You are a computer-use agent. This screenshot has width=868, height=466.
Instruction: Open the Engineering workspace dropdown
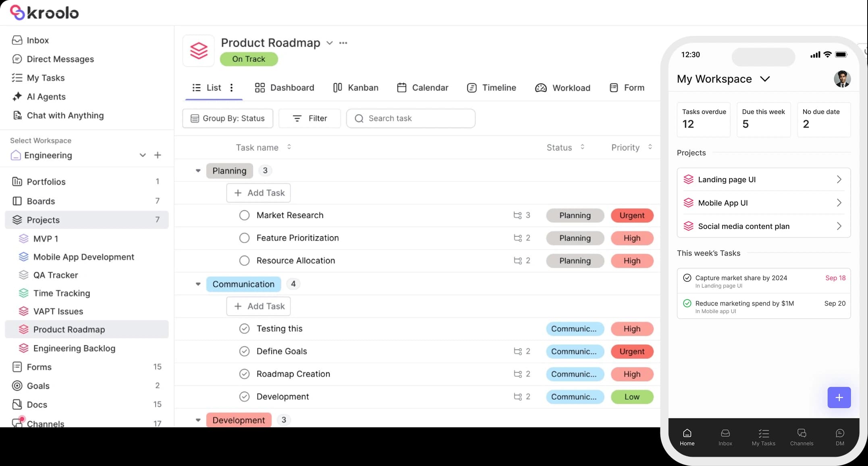[x=142, y=155]
